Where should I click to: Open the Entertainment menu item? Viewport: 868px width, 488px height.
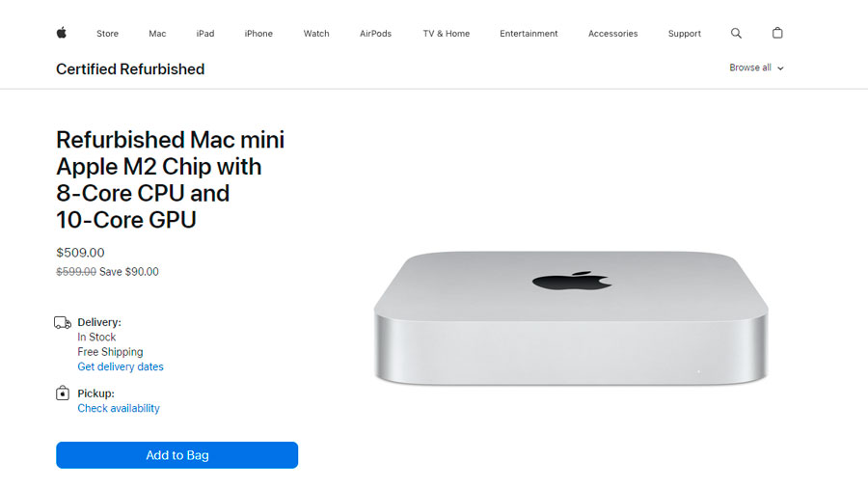[529, 33]
